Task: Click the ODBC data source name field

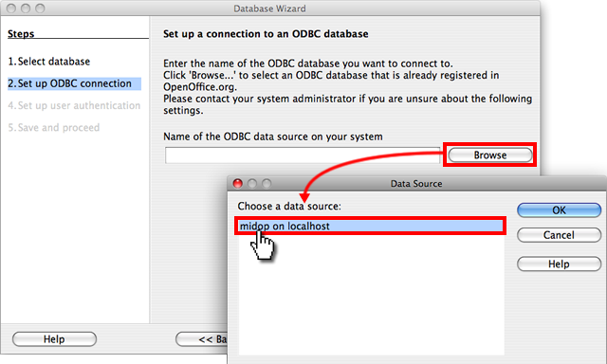Action: click(303, 155)
